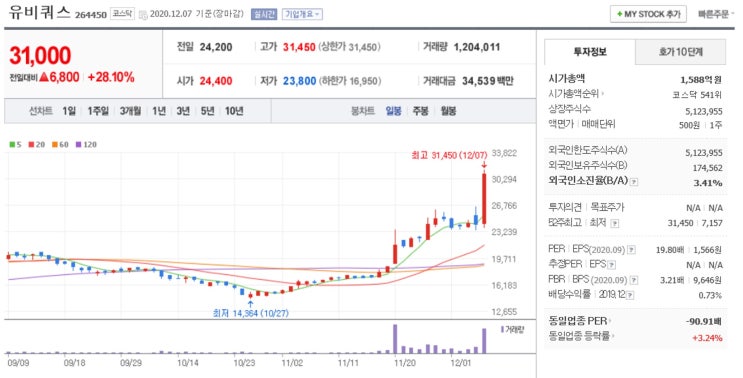Click the 동일업종 등락률 value +3.24%
743x378 pixels.
coord(707,338)
